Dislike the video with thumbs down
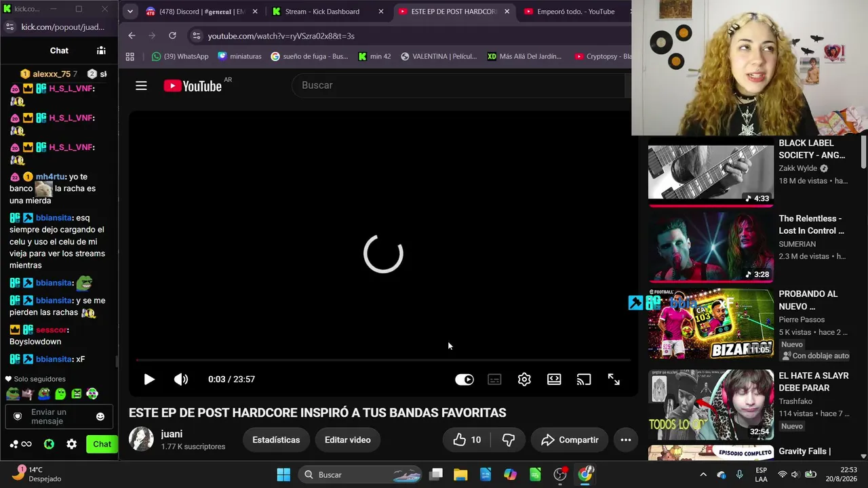 (509, 440)
